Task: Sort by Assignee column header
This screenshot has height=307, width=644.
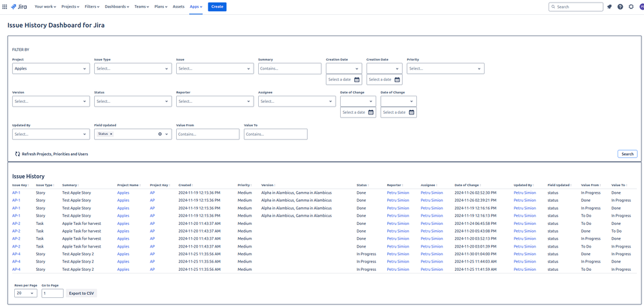Action: click(428, 185)
